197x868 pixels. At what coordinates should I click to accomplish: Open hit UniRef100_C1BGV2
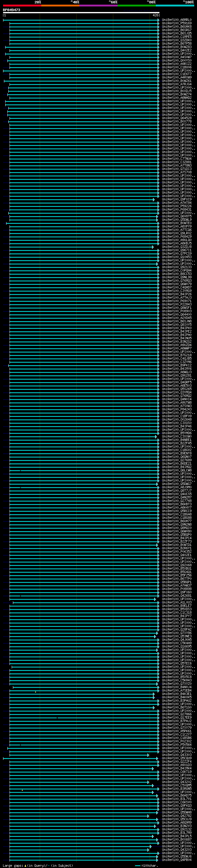tap(176, 450)
